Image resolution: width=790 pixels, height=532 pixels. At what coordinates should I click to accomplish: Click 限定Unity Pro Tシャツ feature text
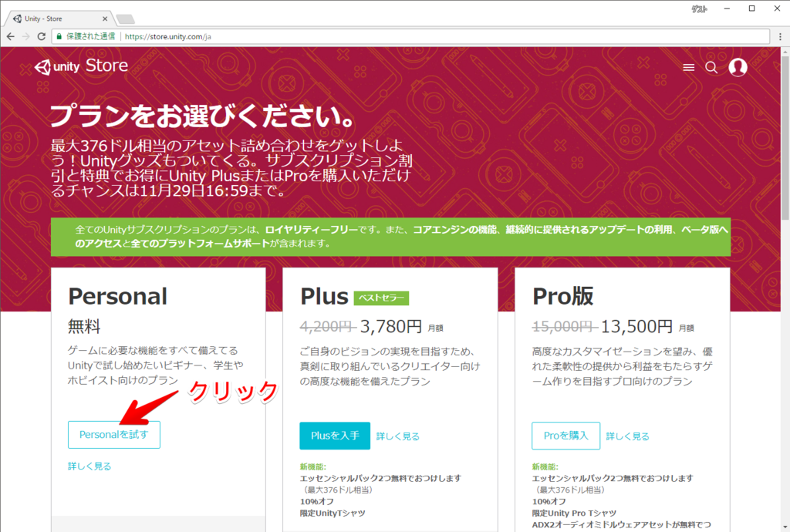pyautogui.click(x=574, y=513)
